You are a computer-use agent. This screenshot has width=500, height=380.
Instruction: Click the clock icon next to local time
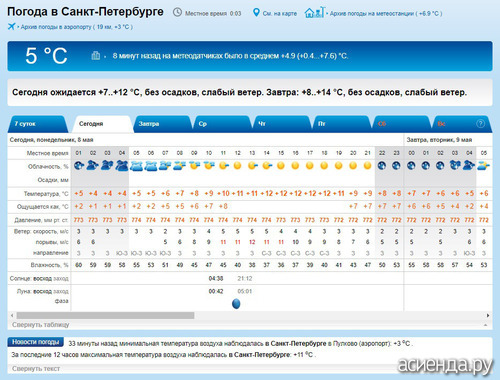(177, 13)
